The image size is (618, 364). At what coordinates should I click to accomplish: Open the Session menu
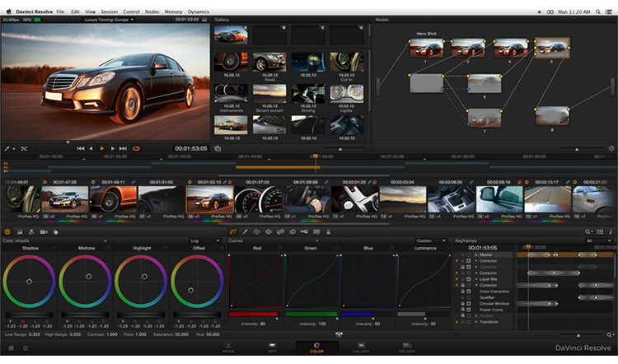[x=109, y=12]
